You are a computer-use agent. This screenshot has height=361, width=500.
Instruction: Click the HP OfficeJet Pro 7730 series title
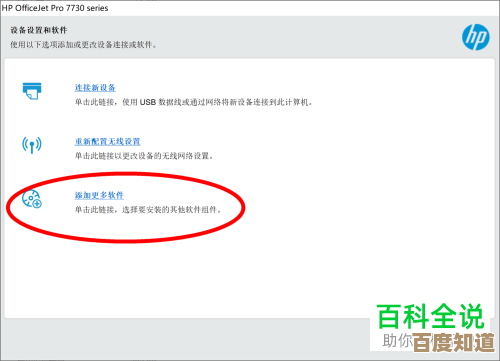click(55, 8)
